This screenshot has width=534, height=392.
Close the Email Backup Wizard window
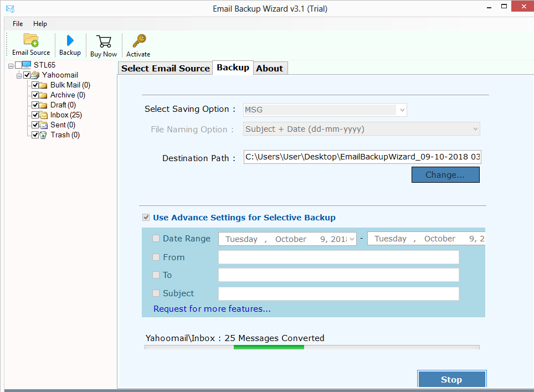click(x=523, y=7)
